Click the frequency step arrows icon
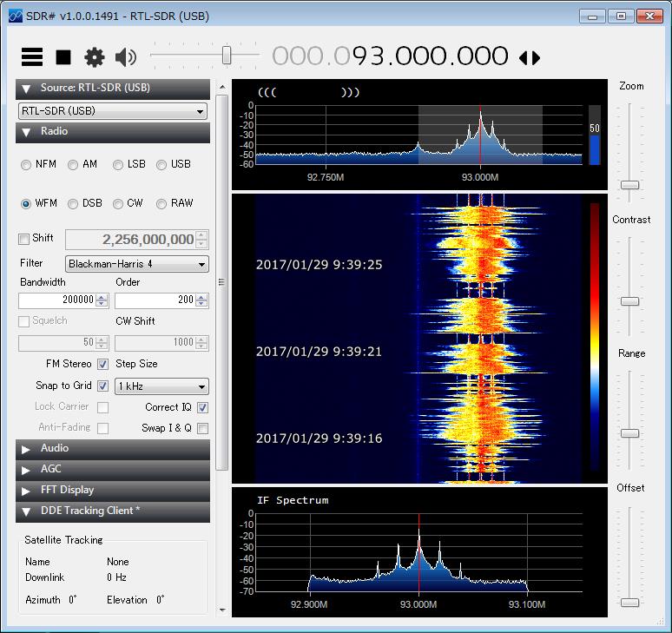The width and height of the screenshot is (672, 633). pos(530,57)
